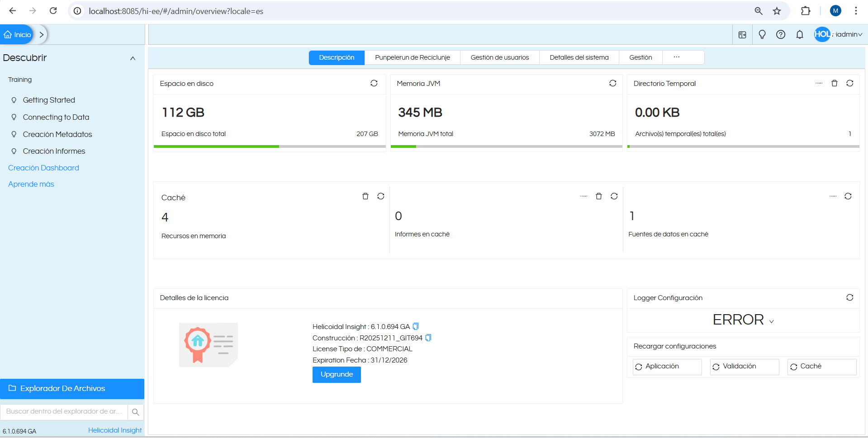Viewport: 868px width, 438px height.
Task: Click the Espacio en disco progress bar
Action: click(x=269, y=146)
